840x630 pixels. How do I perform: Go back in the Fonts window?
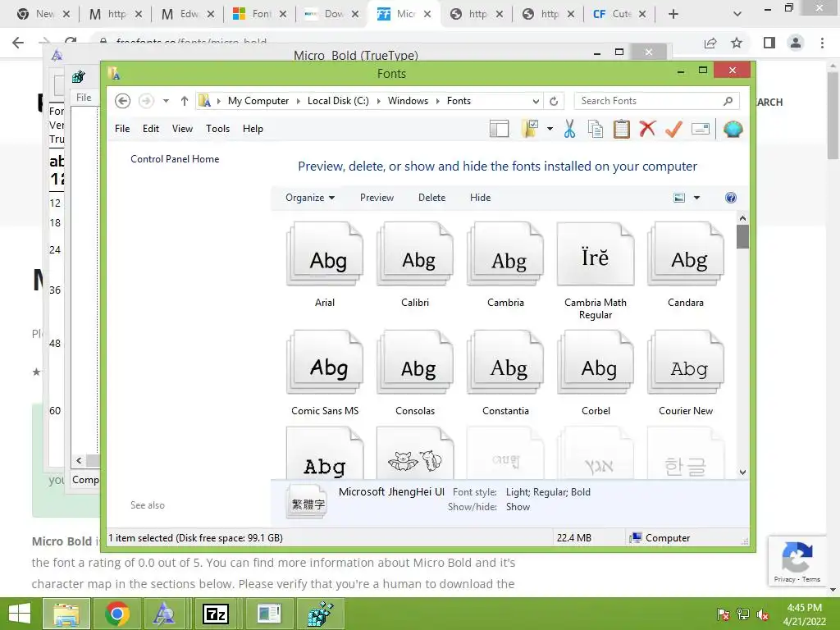point(123,101)
